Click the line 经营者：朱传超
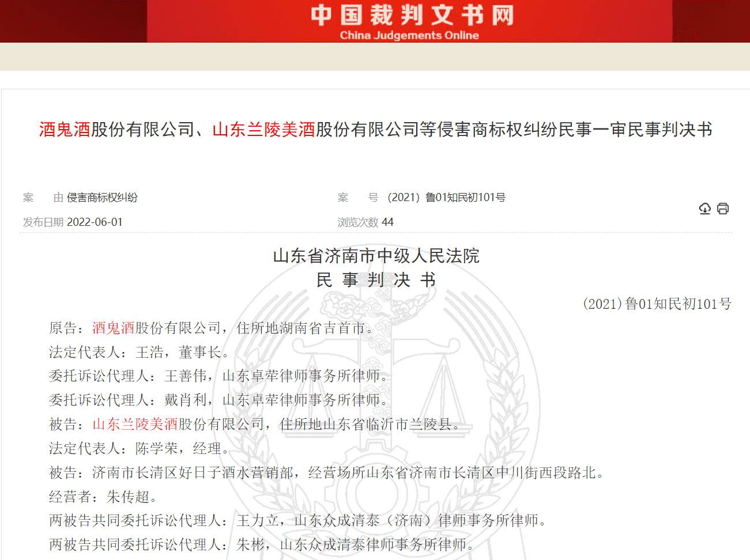The width and height of the screenshot is (750, 560). pyautogui.click(x=104, y=497)
